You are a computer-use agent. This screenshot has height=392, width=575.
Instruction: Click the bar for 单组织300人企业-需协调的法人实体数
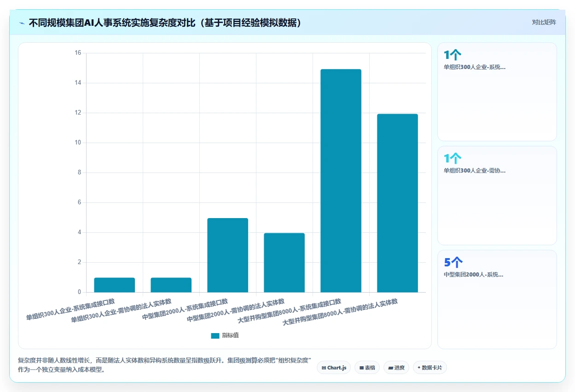point(171,285)
